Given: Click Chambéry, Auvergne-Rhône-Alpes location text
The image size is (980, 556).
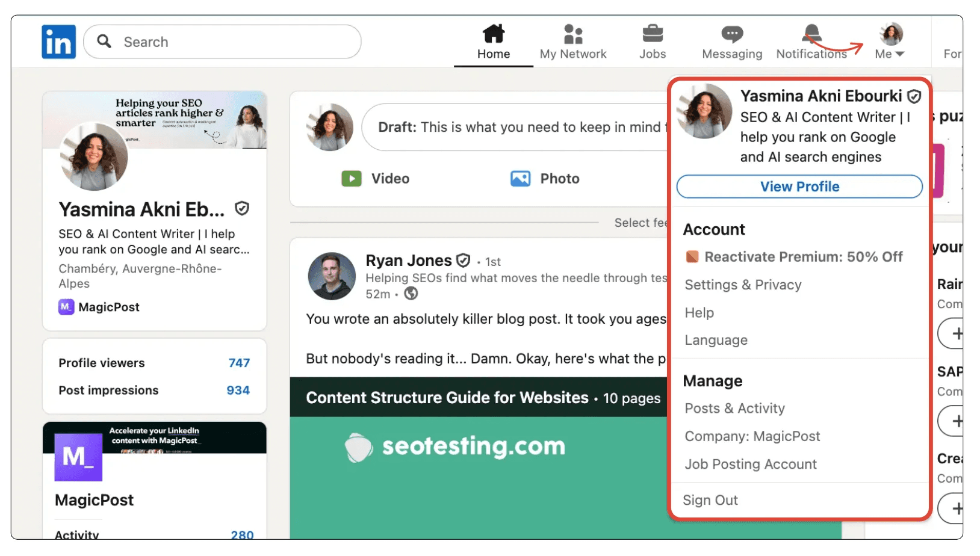Looking at the screenshot, I should click(140, 276).
